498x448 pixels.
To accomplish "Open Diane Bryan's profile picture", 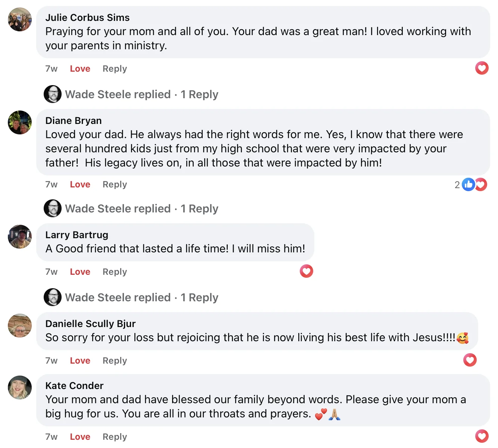I will point(20,122).
